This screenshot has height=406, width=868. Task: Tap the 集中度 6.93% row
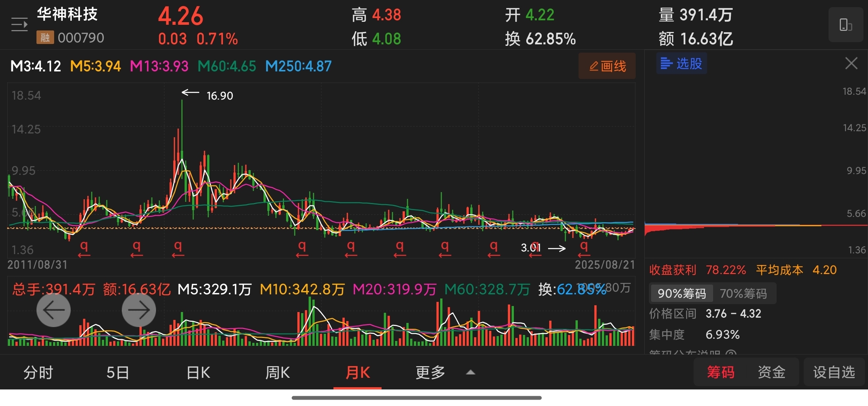click(x=694, y=335)
